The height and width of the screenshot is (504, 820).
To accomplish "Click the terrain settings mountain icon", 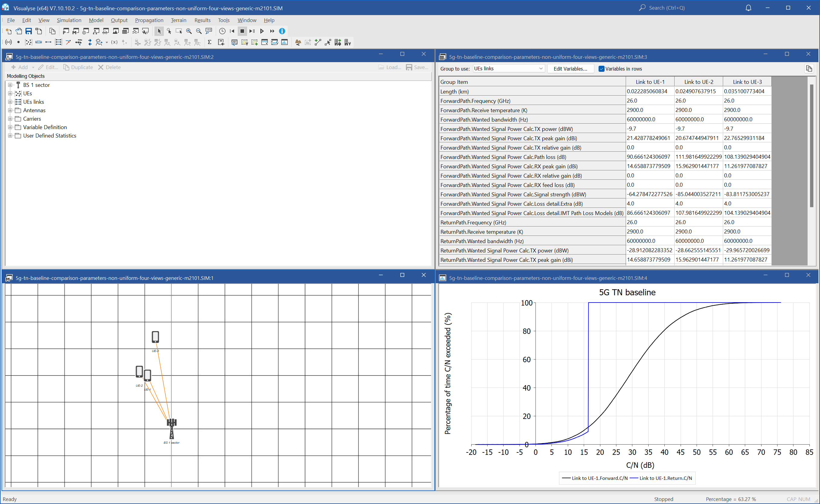I will 298,42.
